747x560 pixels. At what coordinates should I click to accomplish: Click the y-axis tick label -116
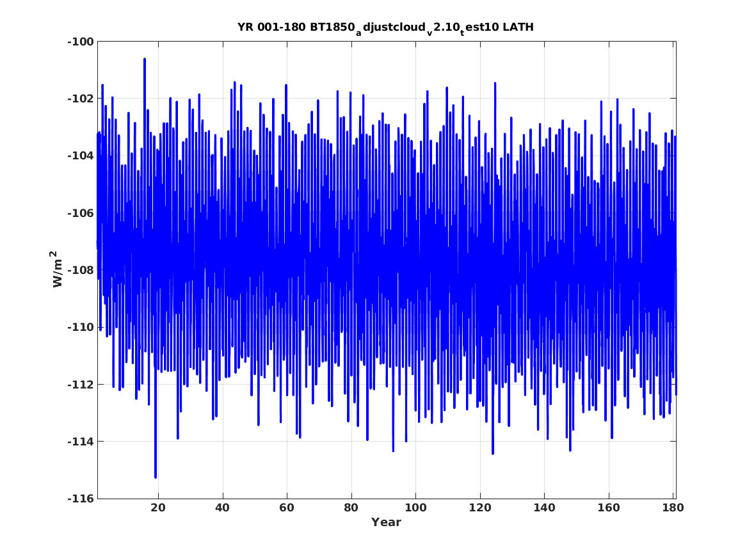(x=81, y=499)
